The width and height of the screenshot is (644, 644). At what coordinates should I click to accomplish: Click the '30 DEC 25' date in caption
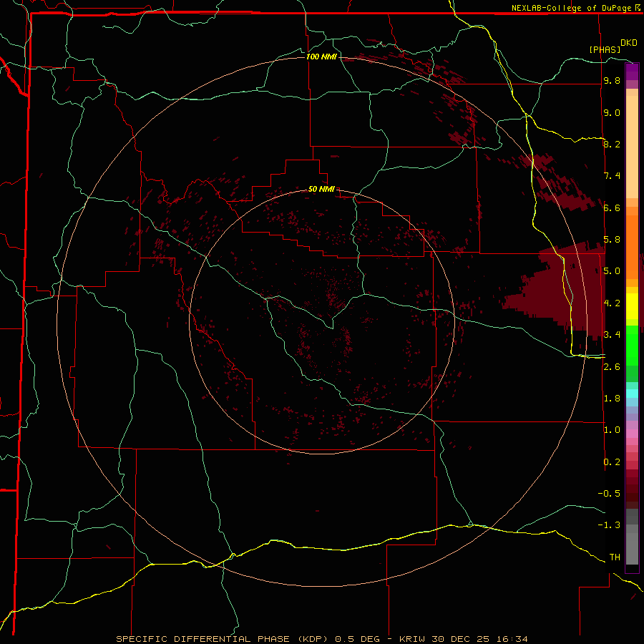point(462,639)
